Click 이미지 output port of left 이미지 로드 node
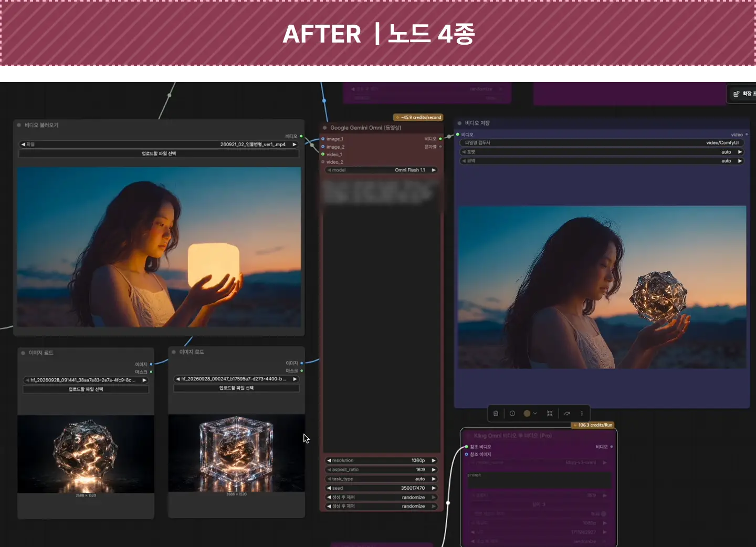Screen dimensions: 756x547 [x=151, y=364]
